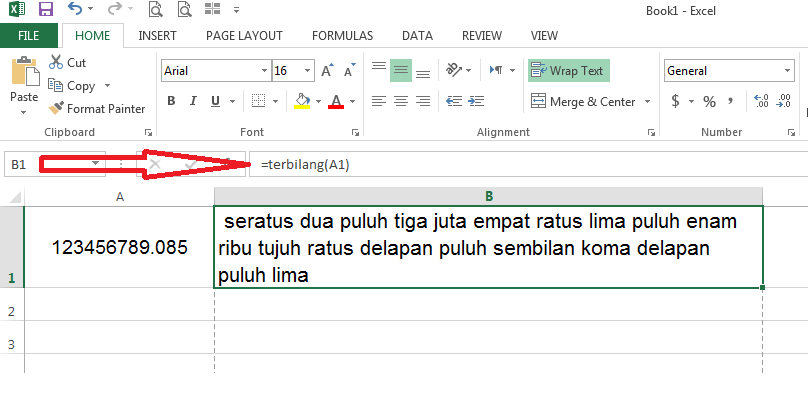Click the Excel logo in title bar
Viewport: 808px width, 408px height.
17,9
